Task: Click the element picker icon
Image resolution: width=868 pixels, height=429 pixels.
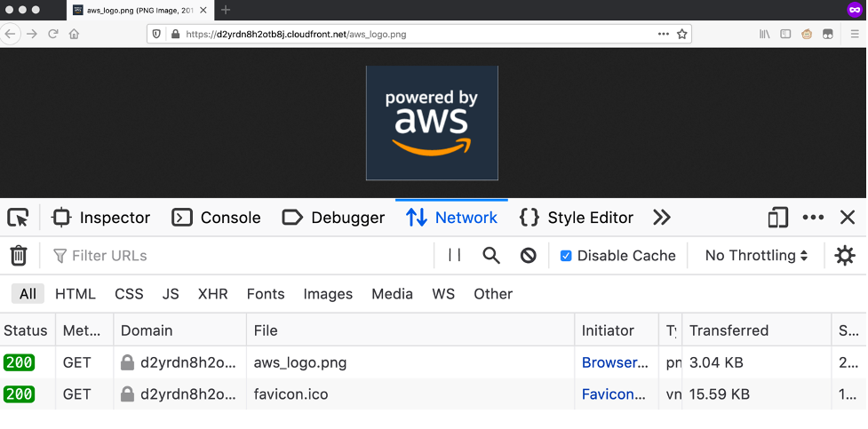Action: tap(18, 218)
